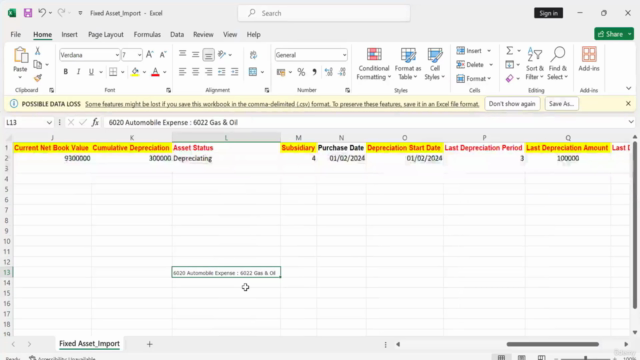This screenshot has height=360, width=640.
Task: Click the Orientation text angle icon
Action: 222,54
